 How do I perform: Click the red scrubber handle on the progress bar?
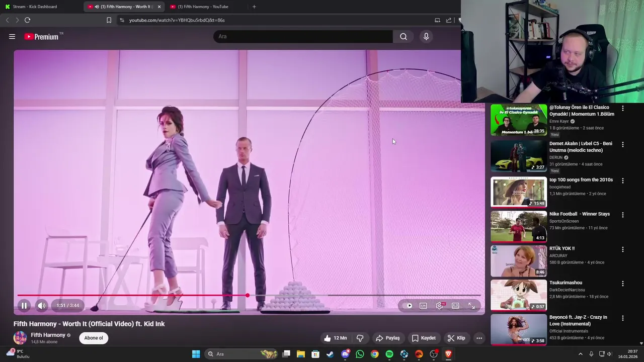click(x=247, y=295)
